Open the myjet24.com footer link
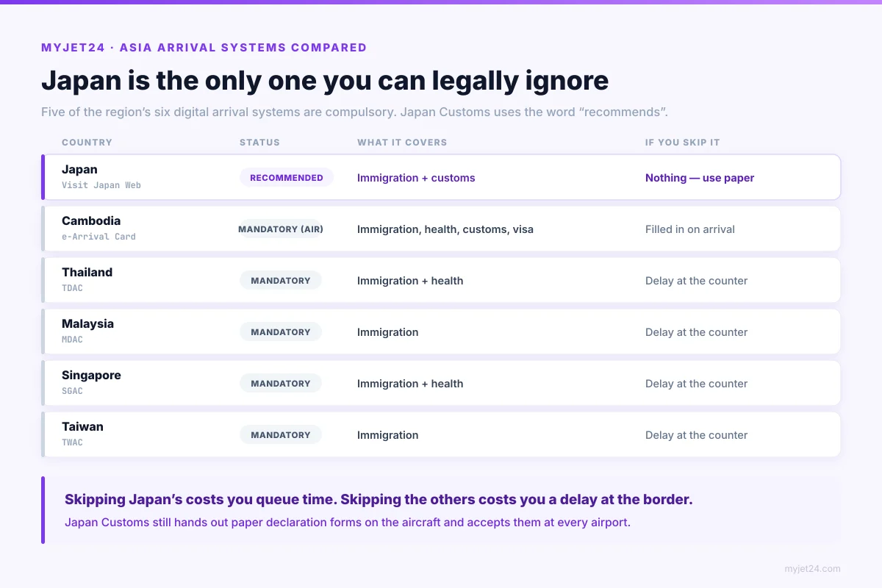This screenshot has width=882, height=588. (812, 569)
